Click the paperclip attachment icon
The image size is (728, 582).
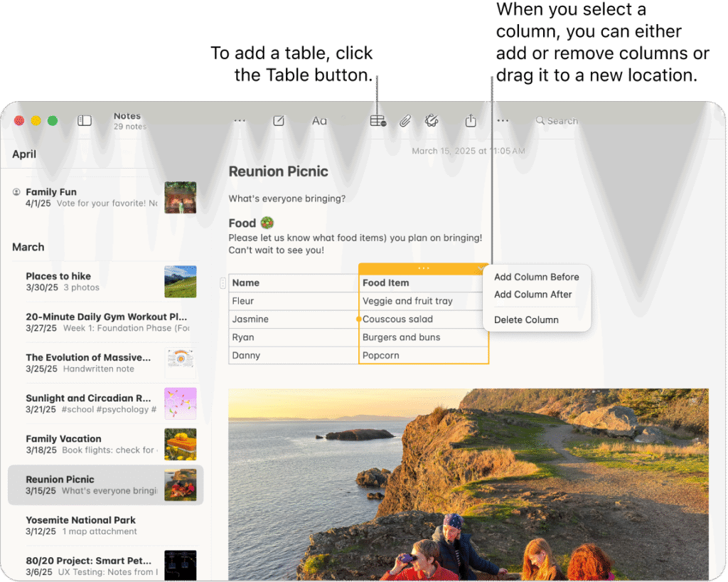405,121
